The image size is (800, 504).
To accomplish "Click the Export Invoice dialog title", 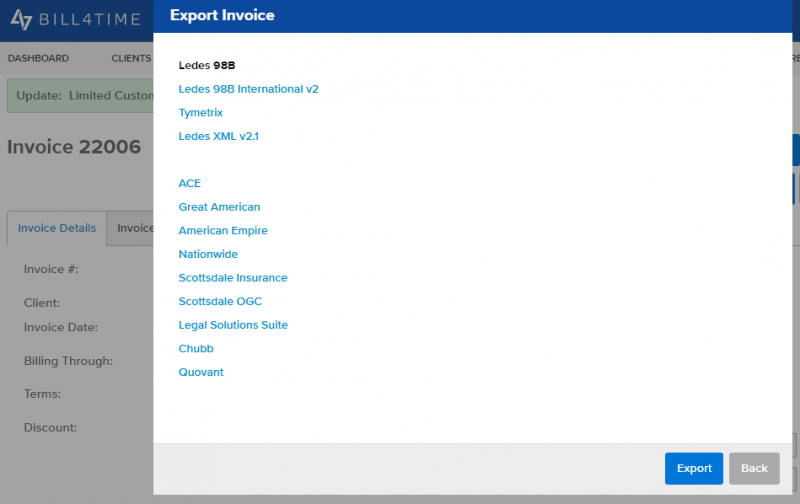I will pyautogui.click(x=222, y=15).
